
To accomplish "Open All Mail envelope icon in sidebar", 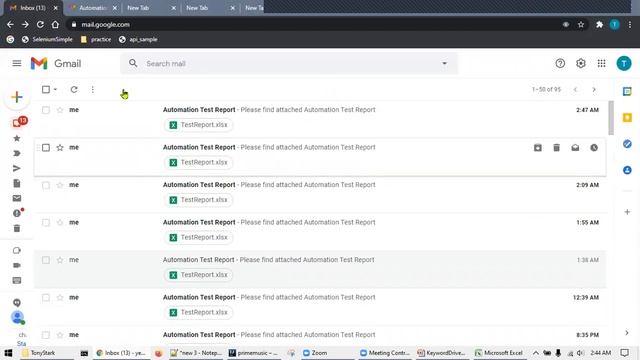I will click(17, 198).
